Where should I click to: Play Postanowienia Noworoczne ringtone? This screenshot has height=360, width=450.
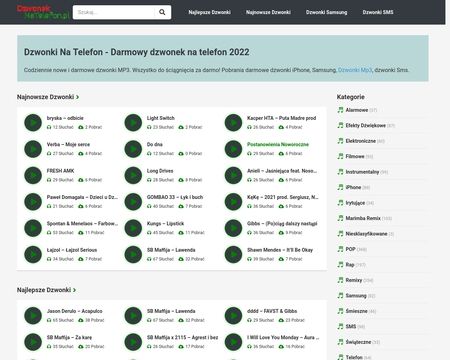pos(233,149)
